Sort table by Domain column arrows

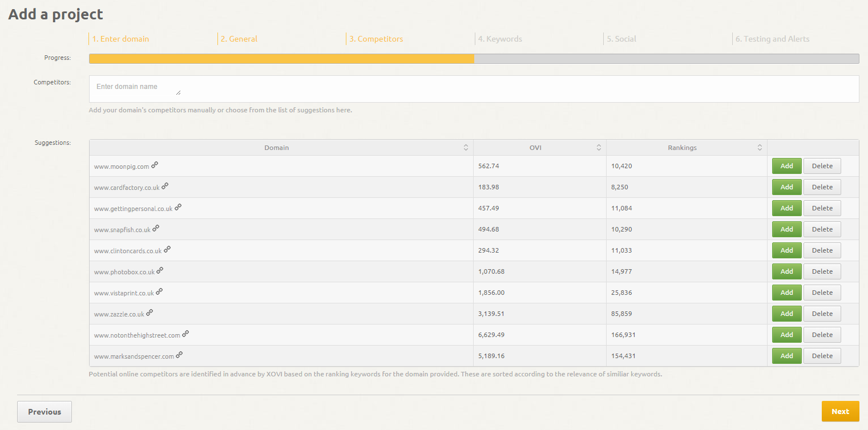[x=466, y=148]
